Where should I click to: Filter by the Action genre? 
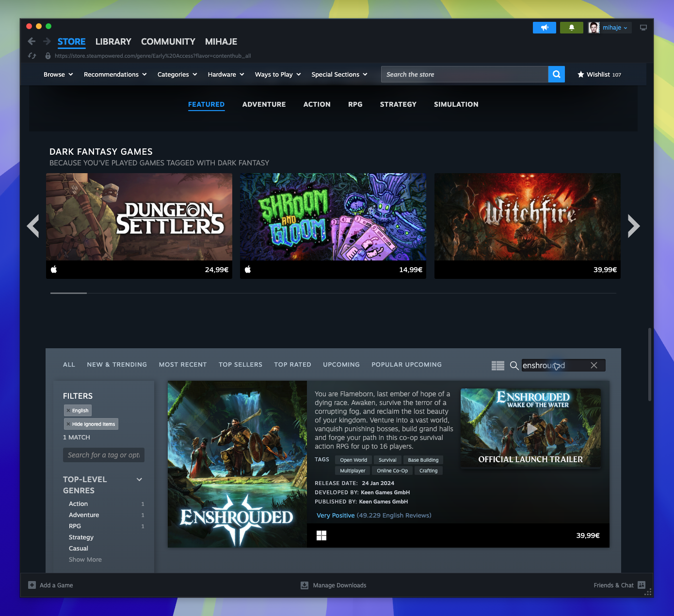(79, 504)
